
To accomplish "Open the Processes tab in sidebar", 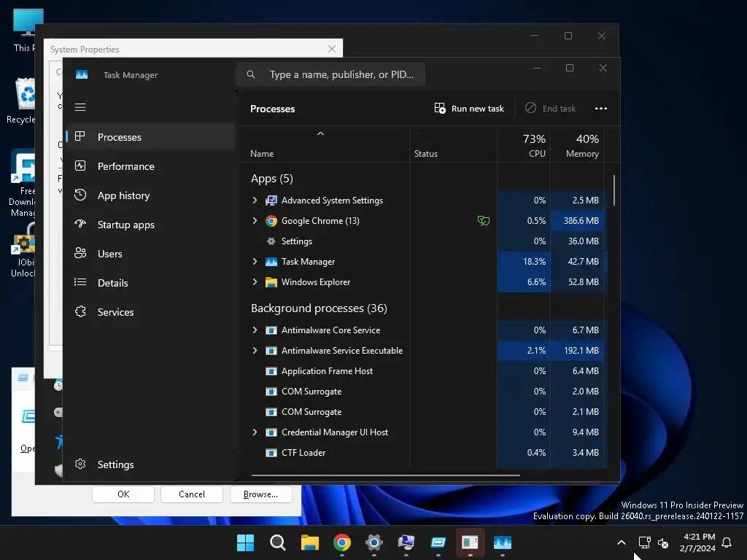I will tap(150, 137).
